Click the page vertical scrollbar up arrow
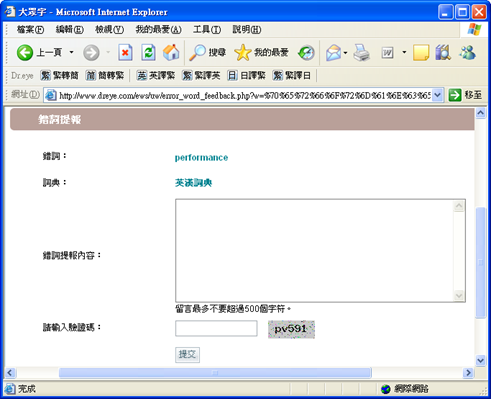 pyautogui.click(x=480, y=113)
